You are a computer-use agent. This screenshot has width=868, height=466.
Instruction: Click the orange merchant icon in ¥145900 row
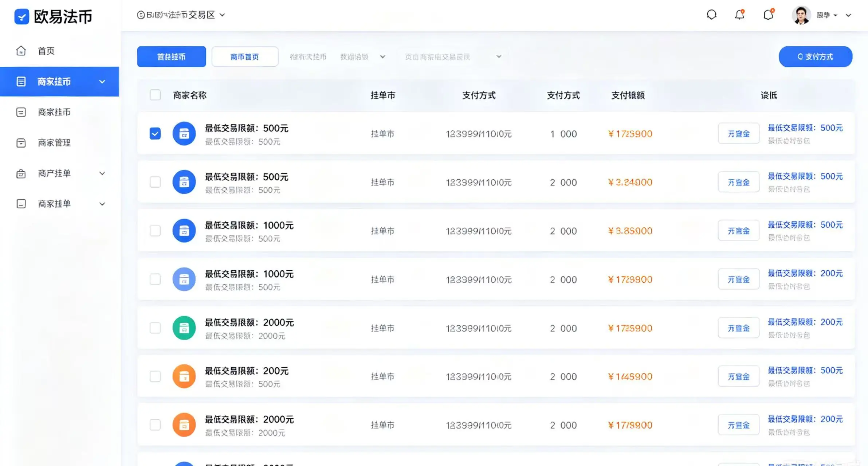[184, 376]
